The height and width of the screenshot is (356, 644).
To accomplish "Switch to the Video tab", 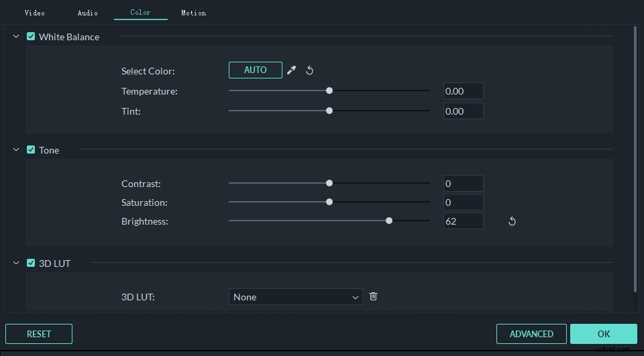I will 34,13.
